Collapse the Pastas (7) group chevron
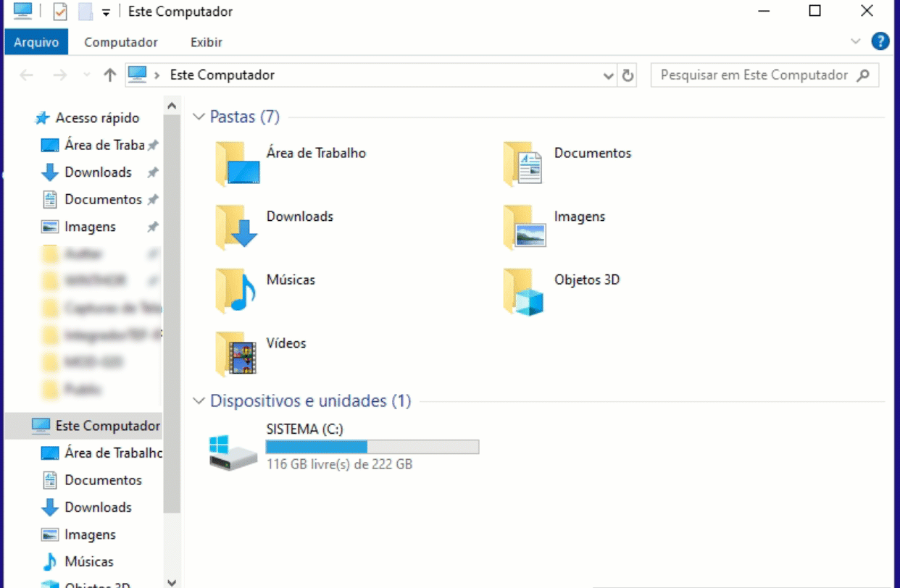The width and height of the screenshot is (900, 588). [x=199, y=117]
